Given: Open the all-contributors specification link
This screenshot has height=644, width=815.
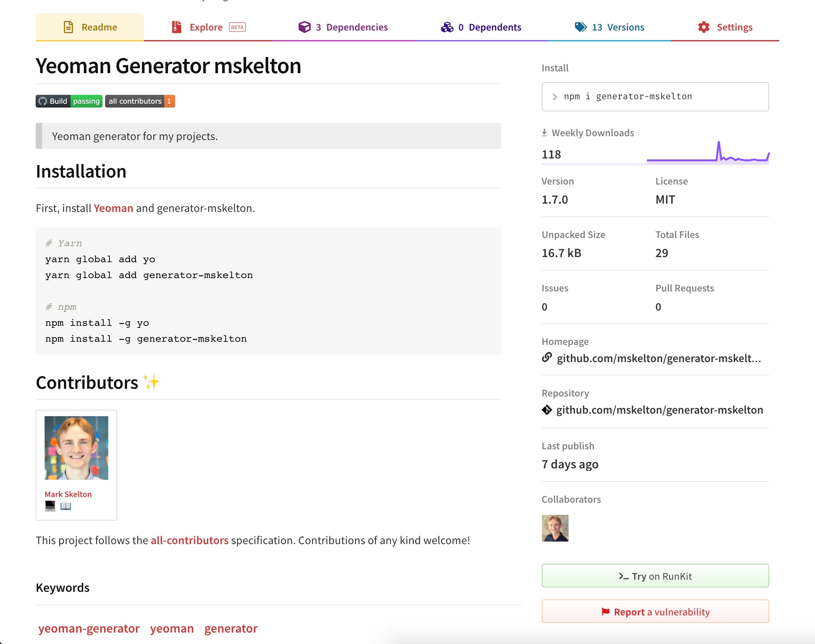Looking at the screenshot, I should pos(189,540).
